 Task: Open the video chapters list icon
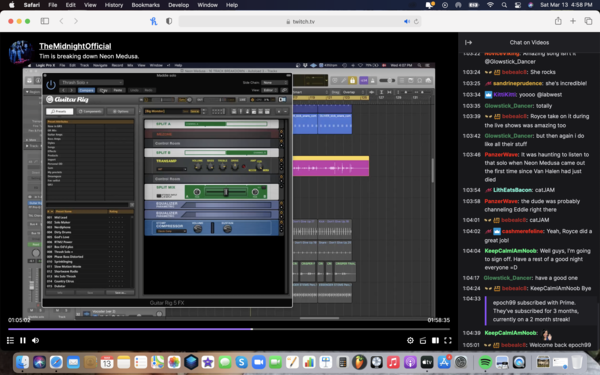(x=10, y=340)
